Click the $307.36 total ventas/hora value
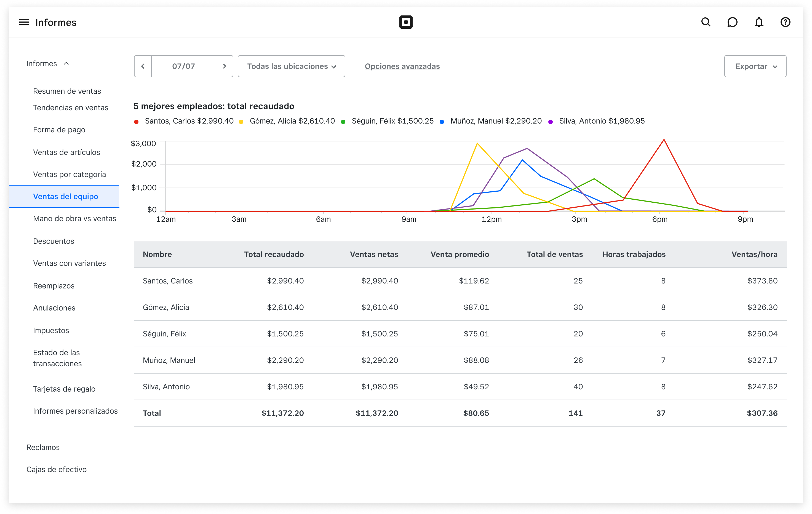The height and width of the screenshot is (514, 812). pyautogui.click(x=762, y=413)
